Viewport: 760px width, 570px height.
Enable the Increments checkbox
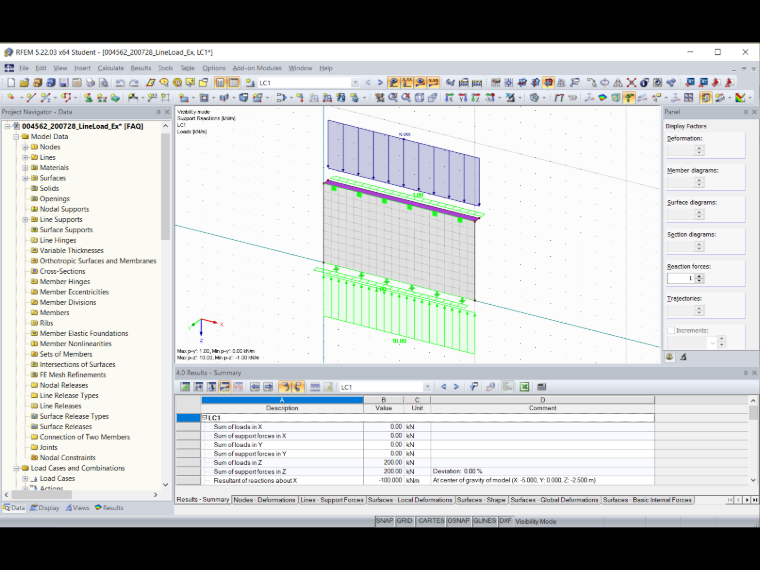(671, 330)
